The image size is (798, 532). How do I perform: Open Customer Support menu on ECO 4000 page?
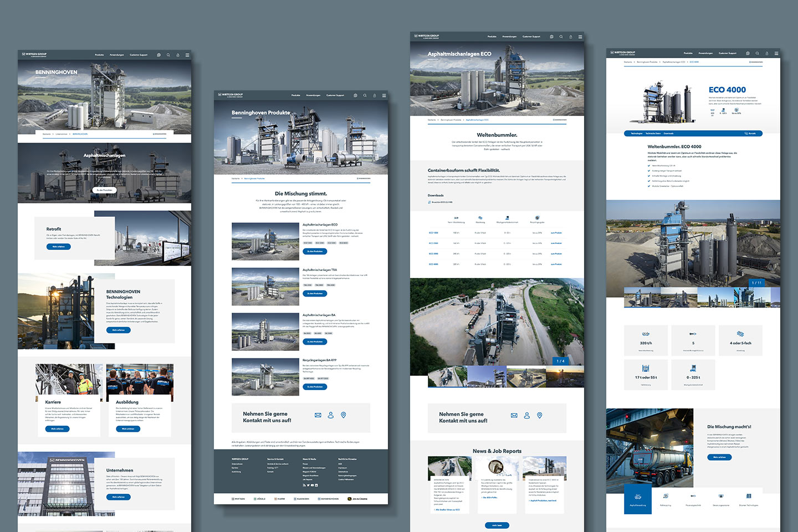point(728,53)
